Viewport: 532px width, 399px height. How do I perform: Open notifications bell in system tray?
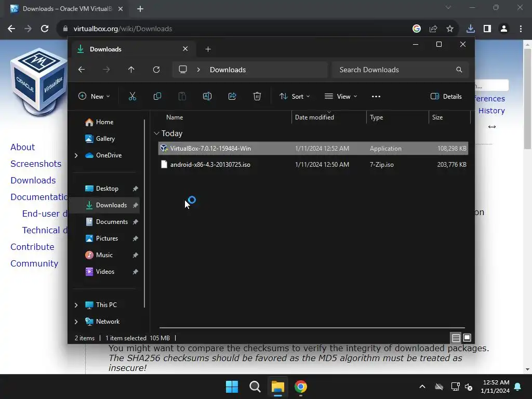(x=518, y=387)
